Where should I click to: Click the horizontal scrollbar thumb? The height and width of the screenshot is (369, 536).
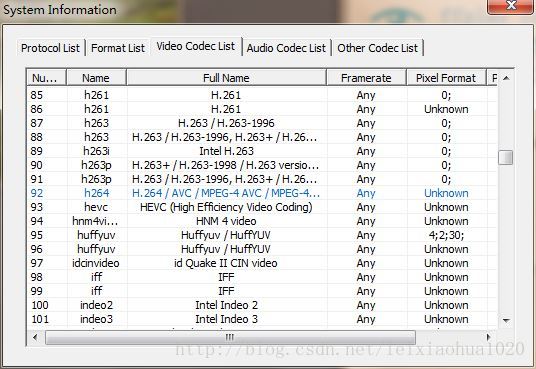click(x=230, y=338)
